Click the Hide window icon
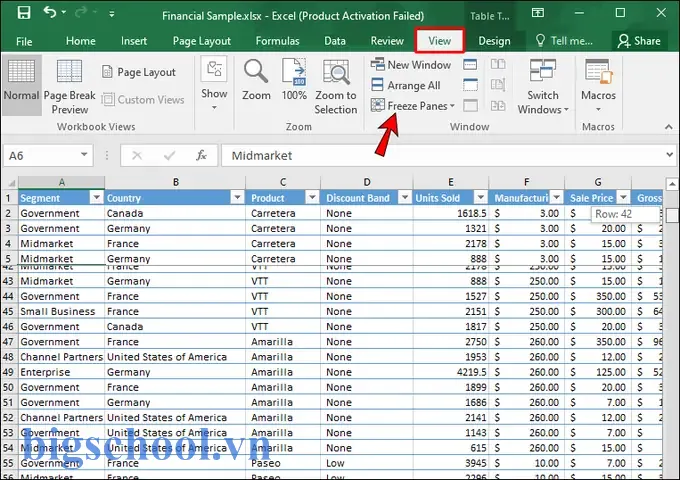Image resolution: width=680 pixels, height=480 pixels. point(470,85)
